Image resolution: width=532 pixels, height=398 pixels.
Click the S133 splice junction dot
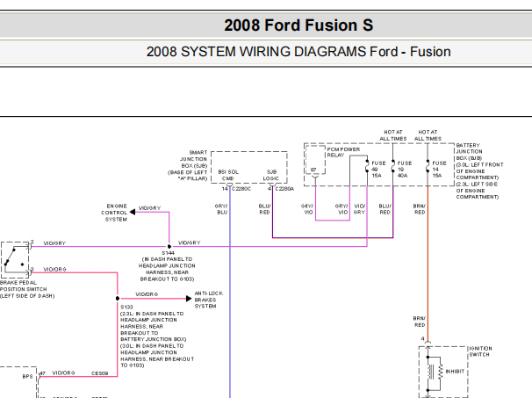(x=118, y=299)
